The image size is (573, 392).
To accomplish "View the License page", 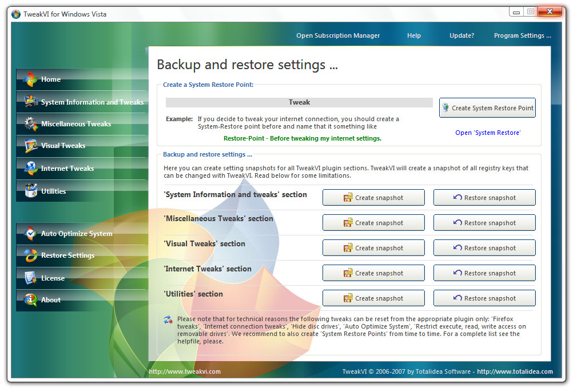I will pyautogui.click(x=82, y=278).
